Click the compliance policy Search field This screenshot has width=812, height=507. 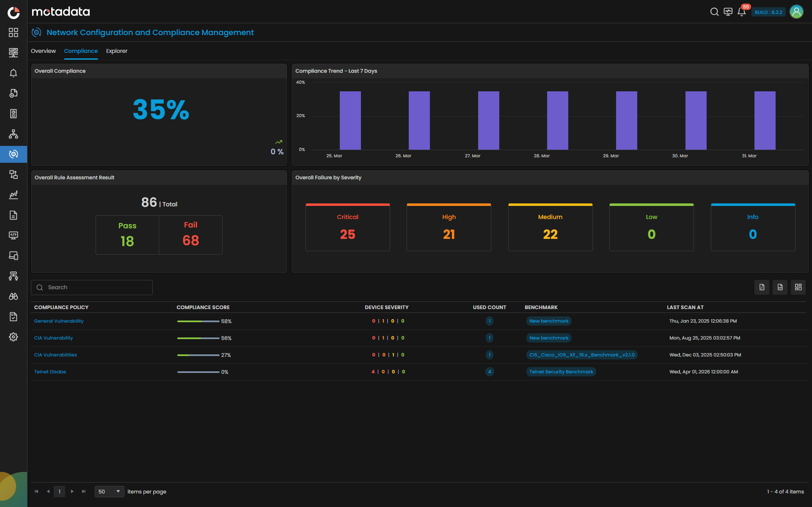pos(92,288)
